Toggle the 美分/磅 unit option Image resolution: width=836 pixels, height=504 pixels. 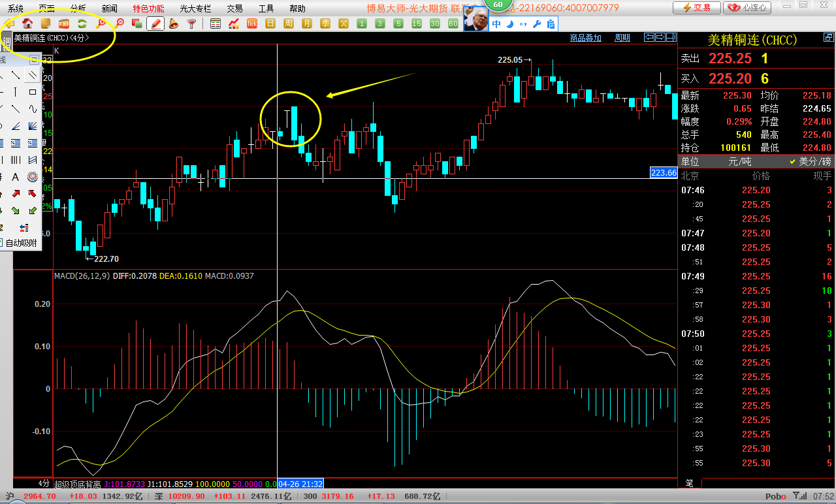[x=810, y=161]
